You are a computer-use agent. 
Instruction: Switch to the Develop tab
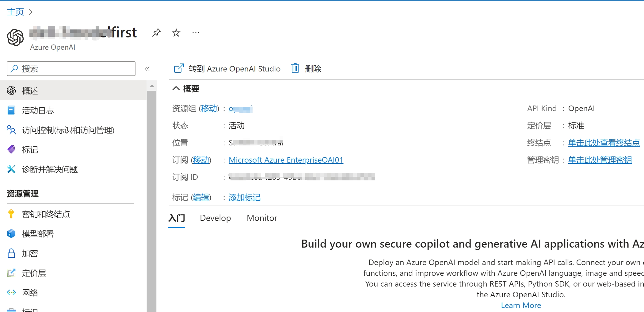[215, 218]
